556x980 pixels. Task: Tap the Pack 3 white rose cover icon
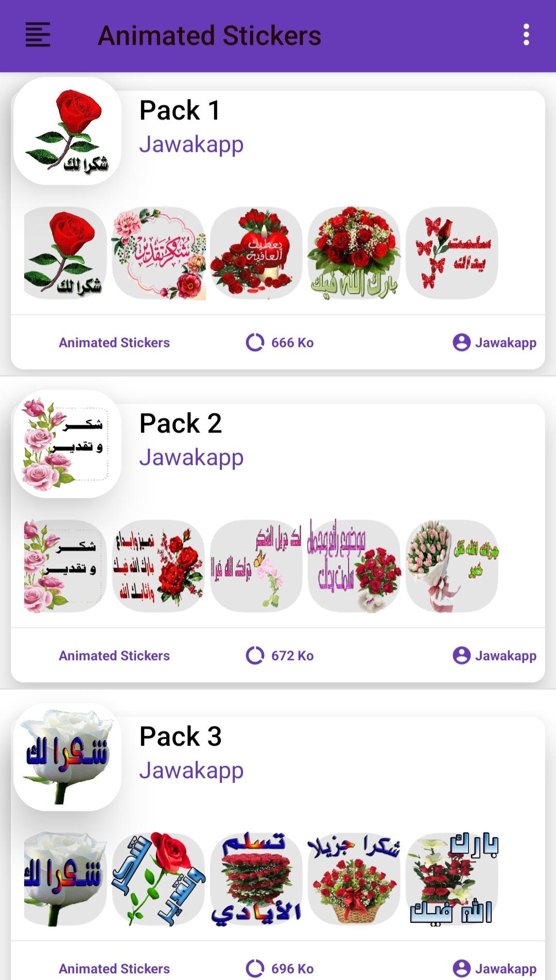[67, 757]
